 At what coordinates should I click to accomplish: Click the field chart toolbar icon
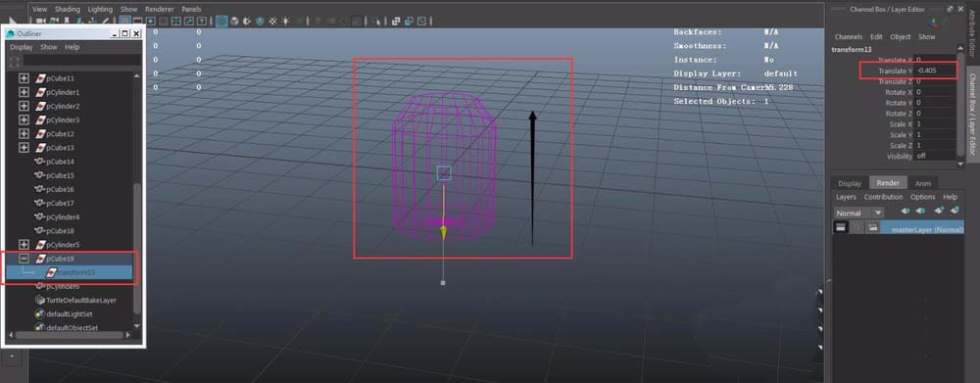pos(176,22)
